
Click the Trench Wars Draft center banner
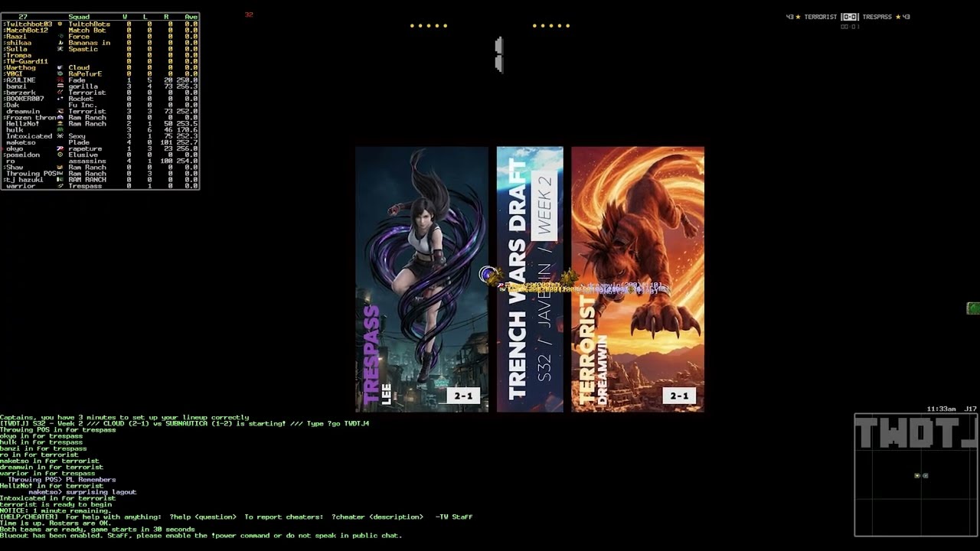click(530, 279)
